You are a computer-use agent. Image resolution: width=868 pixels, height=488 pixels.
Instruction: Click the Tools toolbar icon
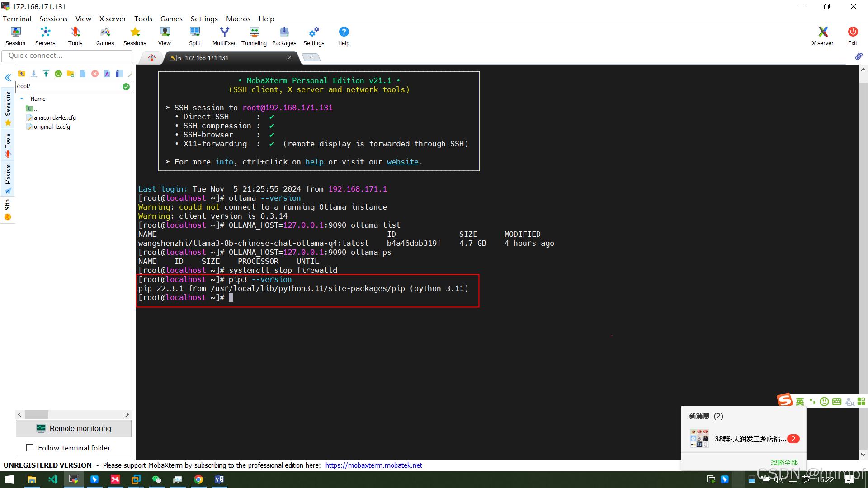click(75, 36)
